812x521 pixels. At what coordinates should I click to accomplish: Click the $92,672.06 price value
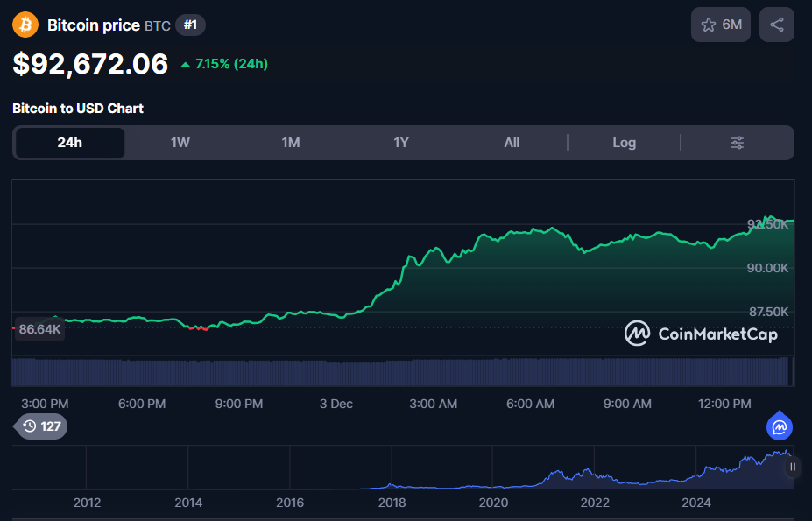[90, 64]
